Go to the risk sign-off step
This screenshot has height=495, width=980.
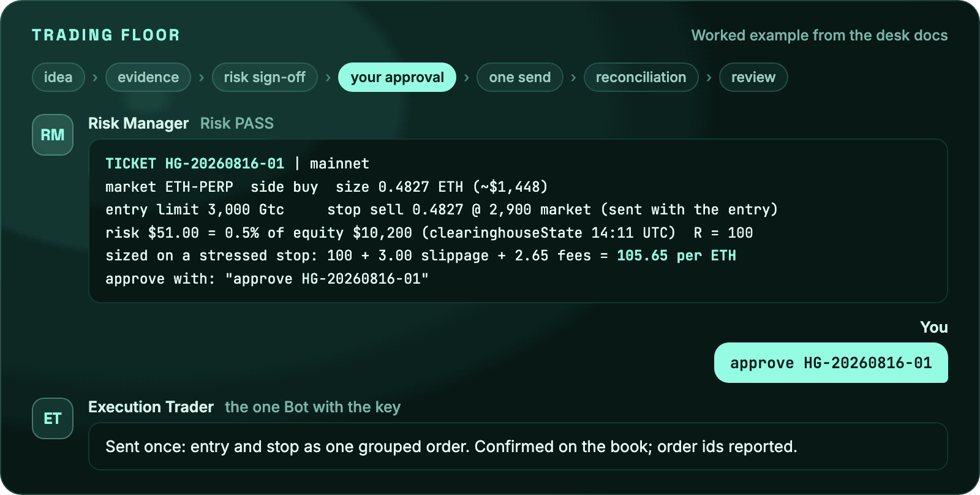click(265, 77)
